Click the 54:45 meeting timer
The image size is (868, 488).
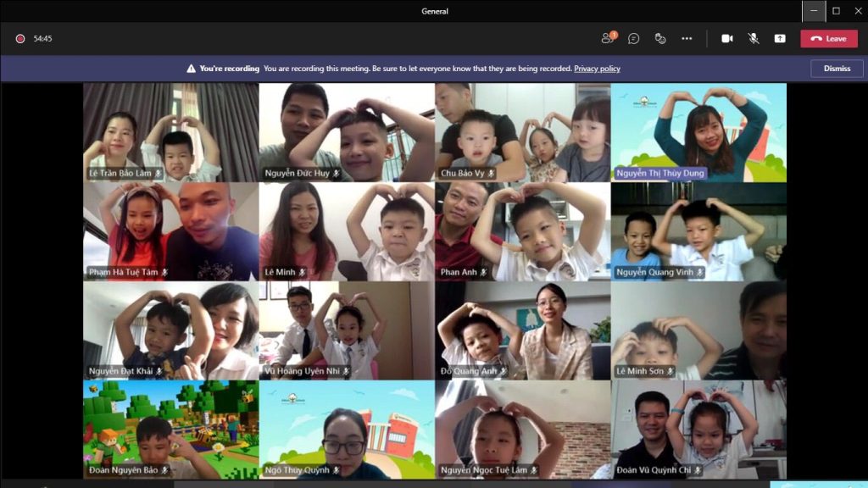[43, 38]
